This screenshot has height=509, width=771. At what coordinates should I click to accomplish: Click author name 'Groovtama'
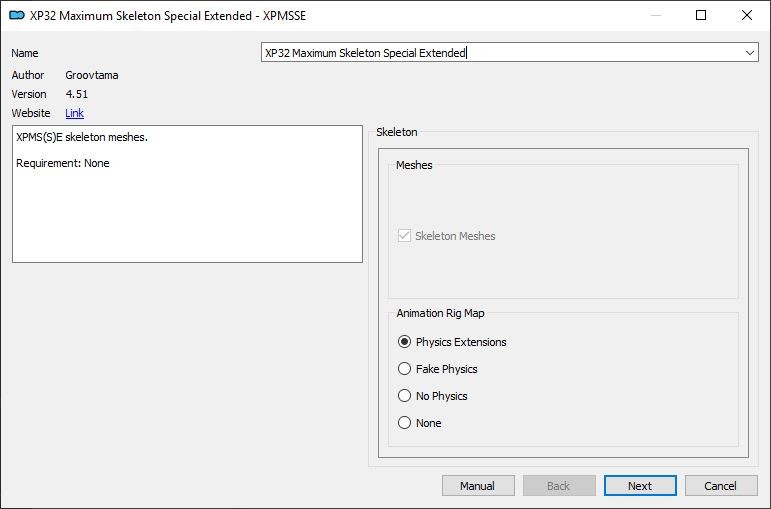pyautogui.click(x=92, y=75)
